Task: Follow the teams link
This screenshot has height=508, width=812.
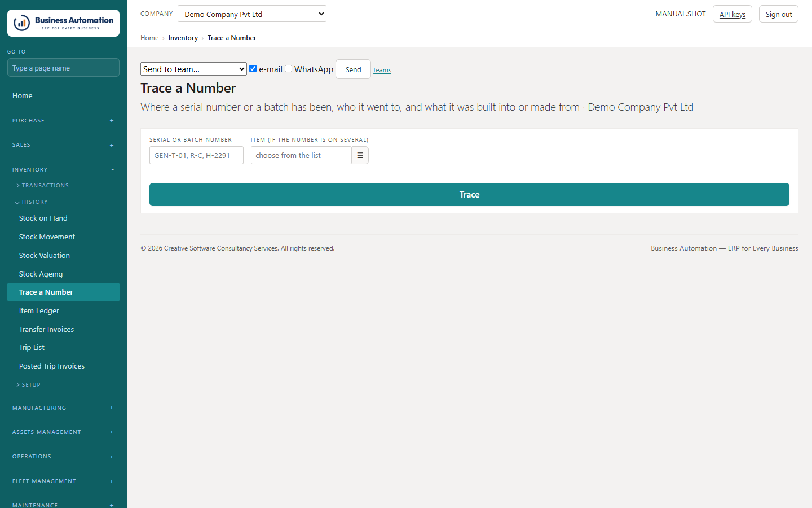Action: click(x=382, y=70)
